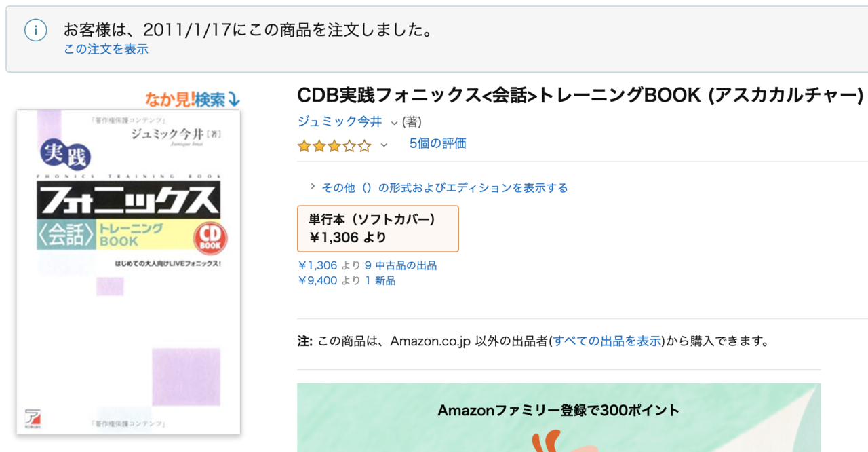
Task: Open the 5個の評価 reviews link
Action: click(x=437, y=143)
